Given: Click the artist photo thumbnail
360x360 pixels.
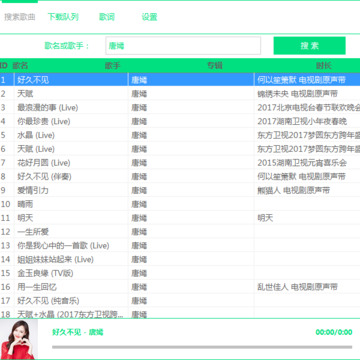Looking at the screenshot, I should pos(19,339).
